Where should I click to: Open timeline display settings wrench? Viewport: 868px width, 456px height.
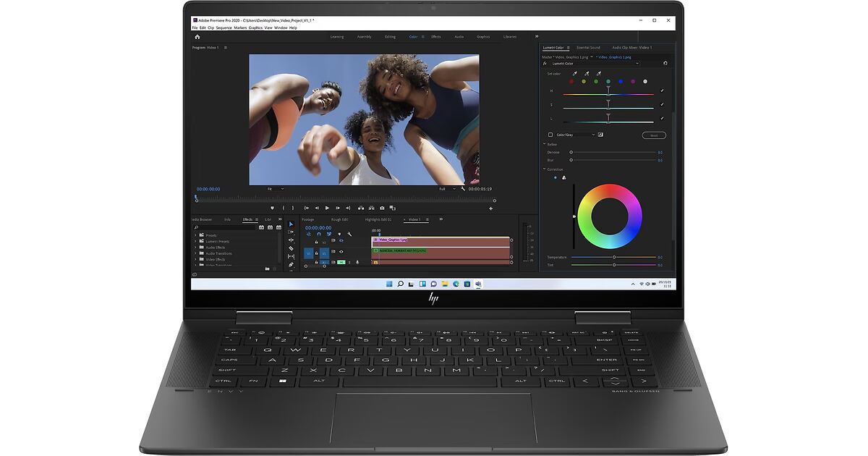pos(349,234)
